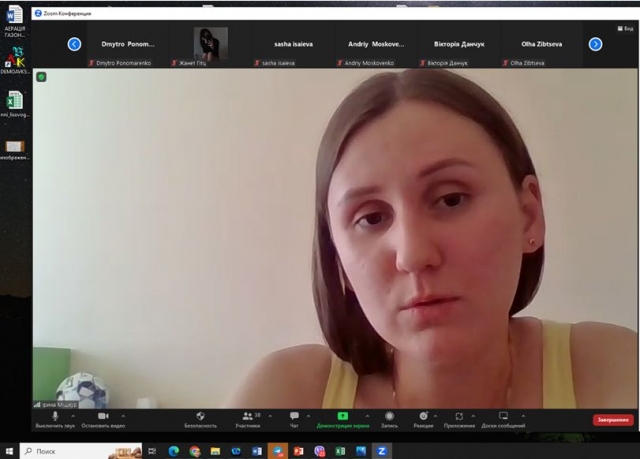This screenshot has height=459, width=640.
Task: Open Windows Start menu
Action: [9, 451]
